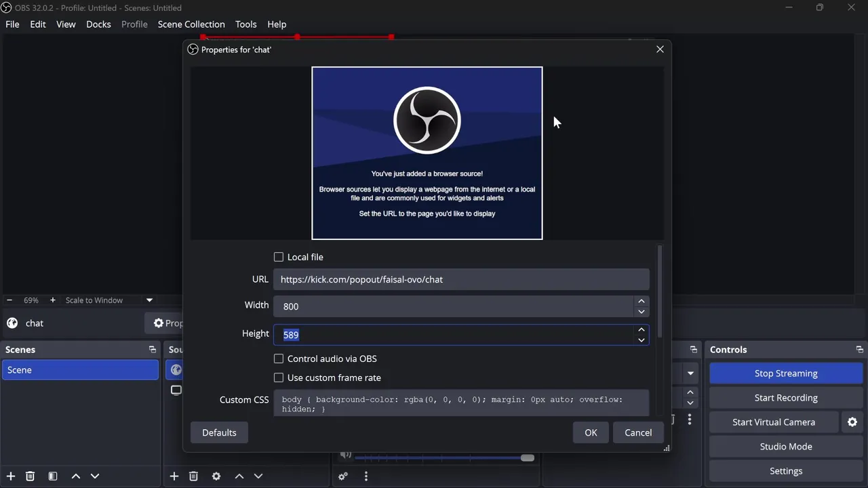Screen dimensions: 868x488
Task: Decrease transition duration with down arrow
Action: tap(690, 402)
